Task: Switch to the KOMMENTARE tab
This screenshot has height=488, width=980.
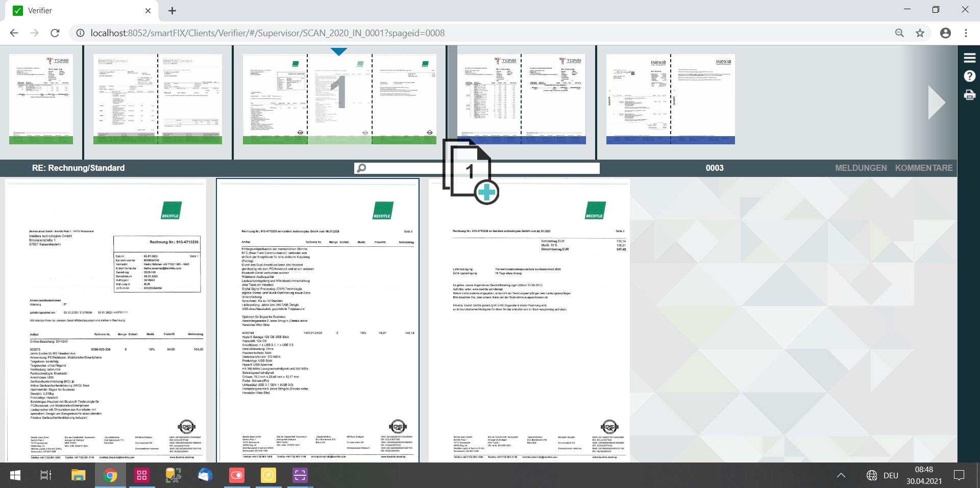Action: pyautogui.click(x=923, y=168)
